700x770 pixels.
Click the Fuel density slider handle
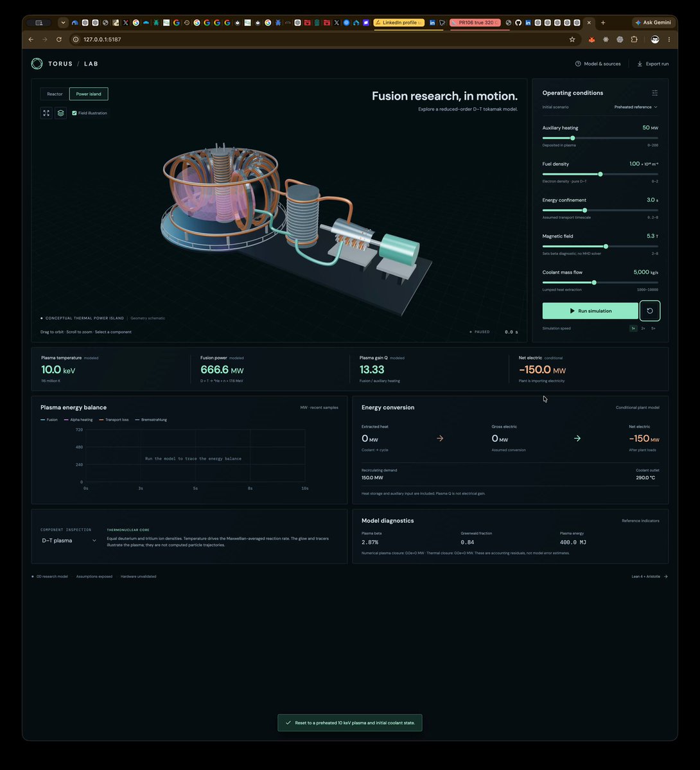600,174
